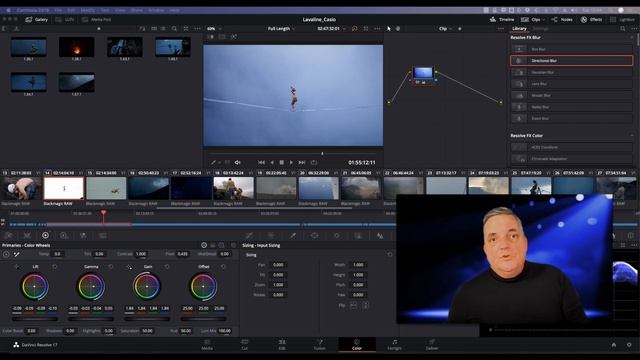
Task: Toggle the Lightbox view button
Action: click(622, 20)
